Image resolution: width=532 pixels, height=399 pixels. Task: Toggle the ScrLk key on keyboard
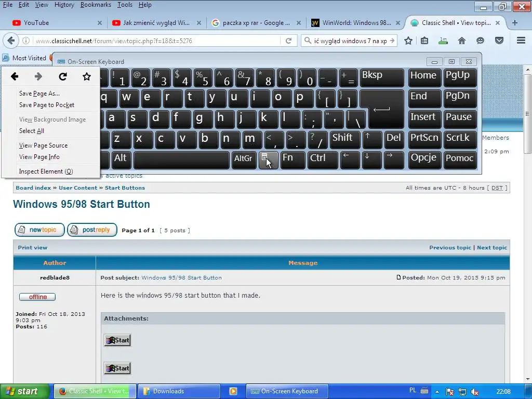pyautogui.click(x=460, y=139)
